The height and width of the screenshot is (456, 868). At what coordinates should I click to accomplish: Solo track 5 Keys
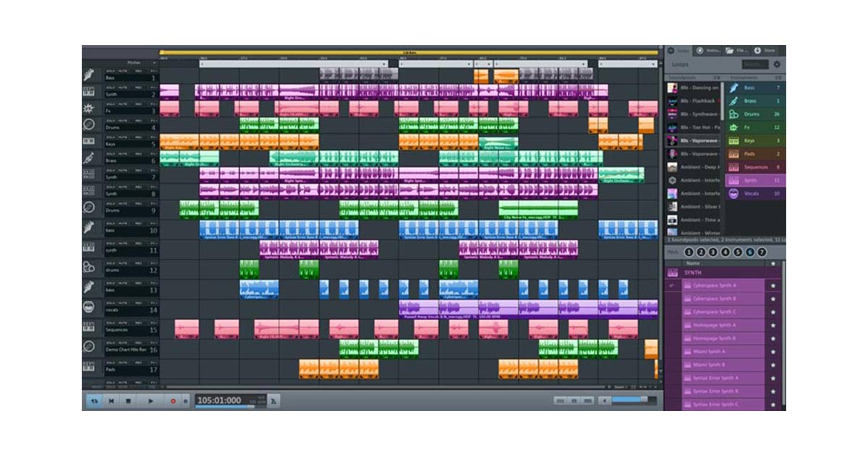pos(111,137)
